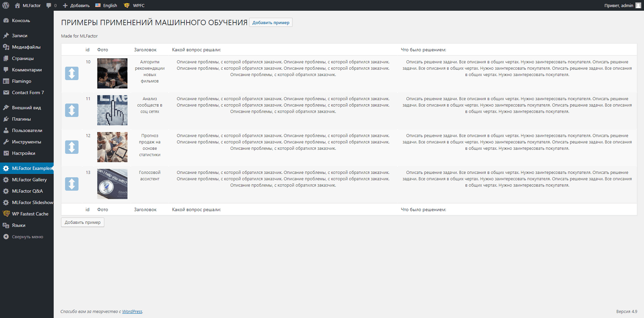Click the reorder arrow icon for row 12

pyautogui.click(x=72, y=147)
